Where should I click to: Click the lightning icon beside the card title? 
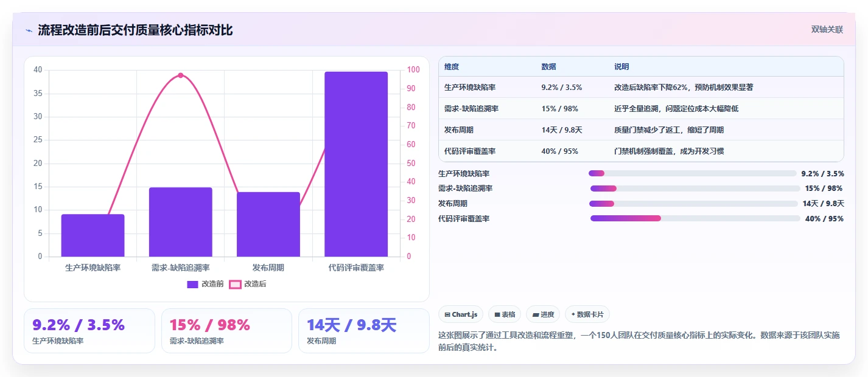point(29,30)
